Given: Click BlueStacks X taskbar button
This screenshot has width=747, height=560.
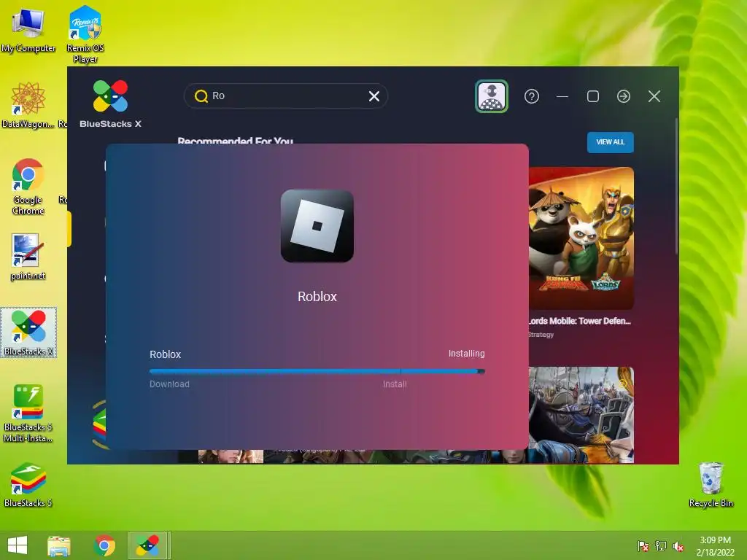Looking at the screenshot, I should coord(148,545).
